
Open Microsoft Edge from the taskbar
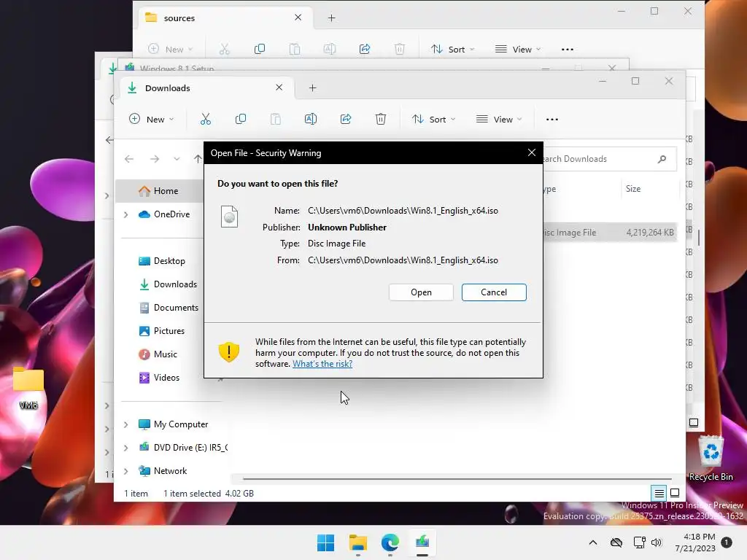(390, 542)
